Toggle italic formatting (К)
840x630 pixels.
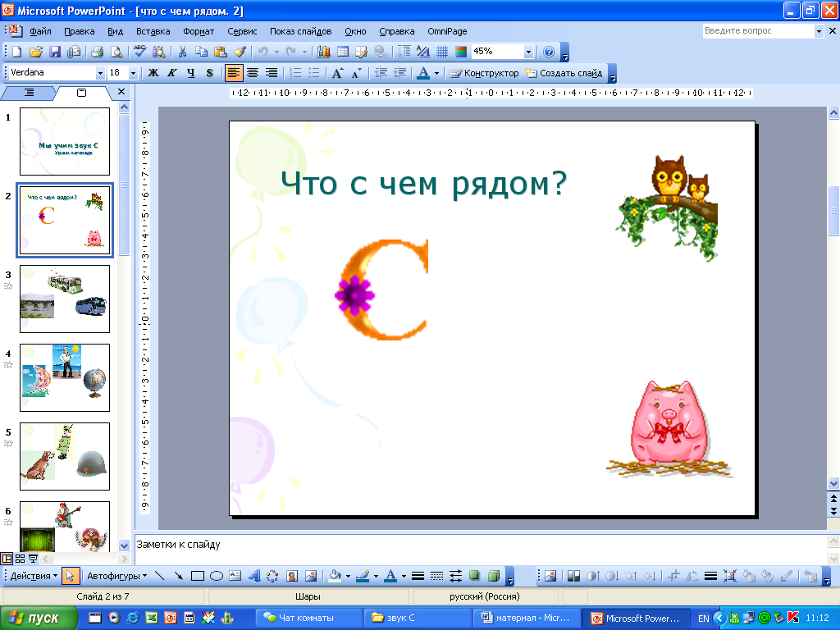pyautogui.click(x=172, y=73)
